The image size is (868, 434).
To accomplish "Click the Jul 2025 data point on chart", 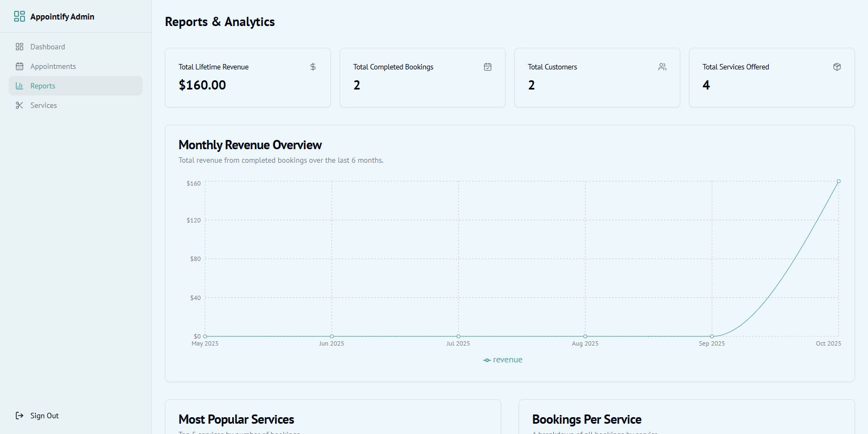I will click(x=458, y=336).
